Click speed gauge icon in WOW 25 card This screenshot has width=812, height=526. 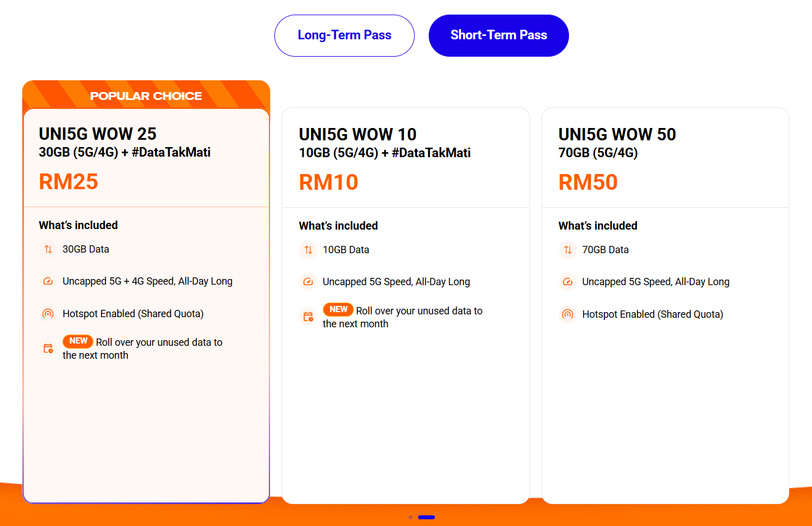48,281
